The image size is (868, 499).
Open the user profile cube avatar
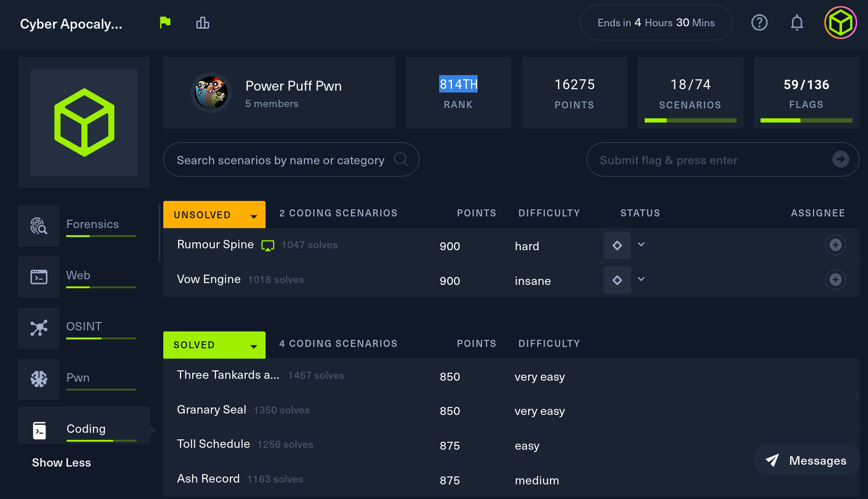click(x=840, y=23)
